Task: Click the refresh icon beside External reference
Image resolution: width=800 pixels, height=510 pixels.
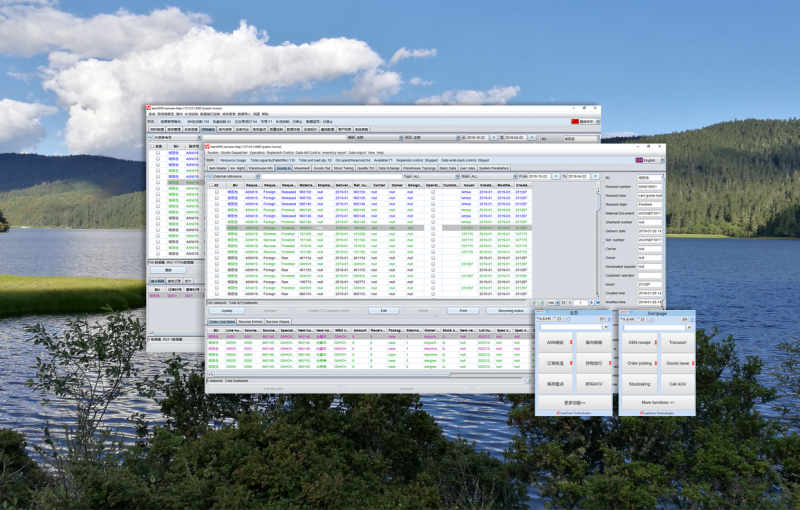Action: tap(209, 176)
